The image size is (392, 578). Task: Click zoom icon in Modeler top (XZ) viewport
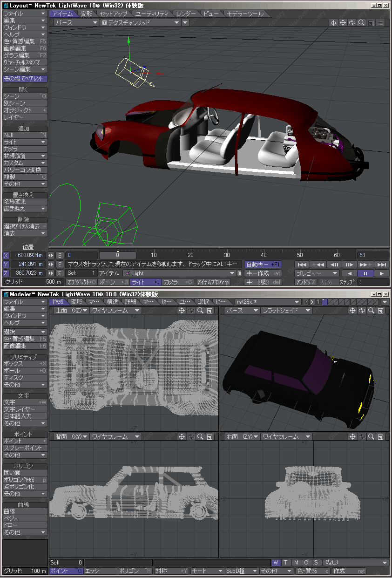click(200, 311)
